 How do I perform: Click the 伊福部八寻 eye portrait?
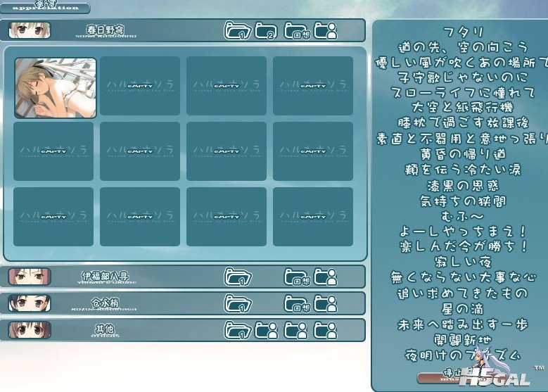[30, 277]
